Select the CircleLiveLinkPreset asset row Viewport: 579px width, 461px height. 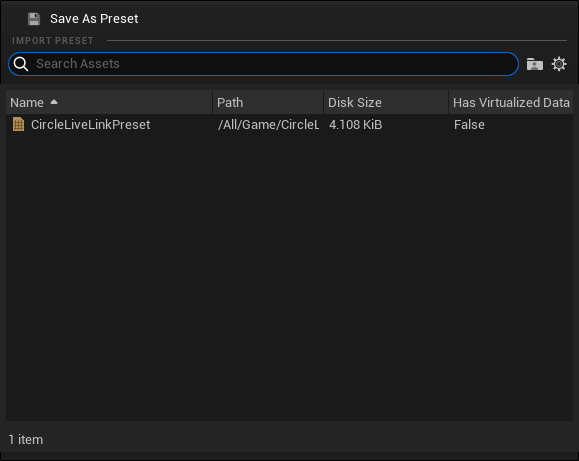click(290, 124)
